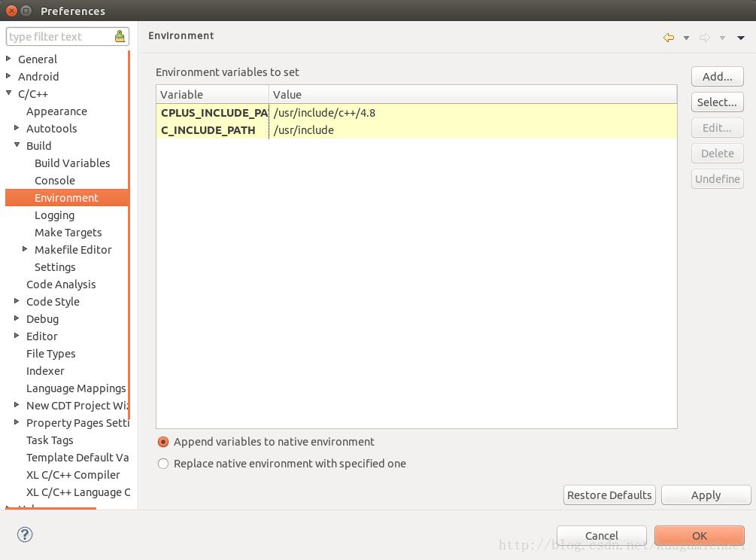Viewport: 756px width, 560px height.
Task: Close the Preferences window
Action: click(x=11, y=11)
